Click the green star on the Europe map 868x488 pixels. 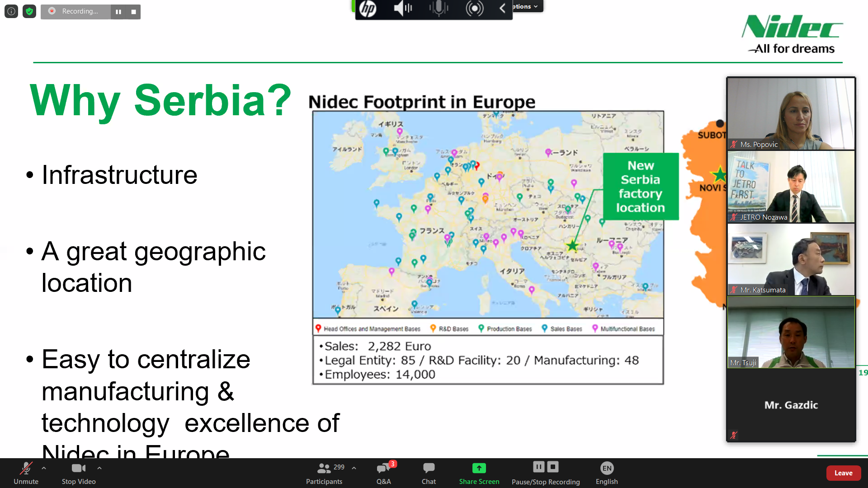(x=572, y=245)
